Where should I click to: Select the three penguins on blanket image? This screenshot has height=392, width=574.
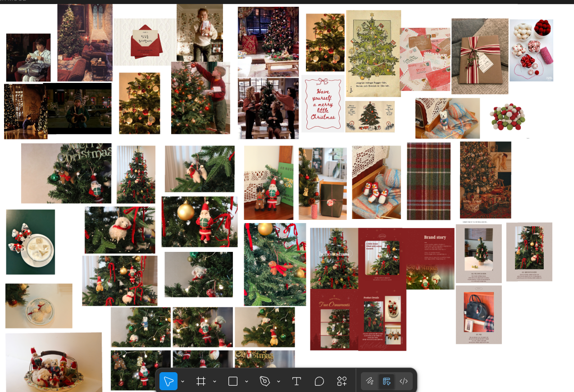click(376, 182)
